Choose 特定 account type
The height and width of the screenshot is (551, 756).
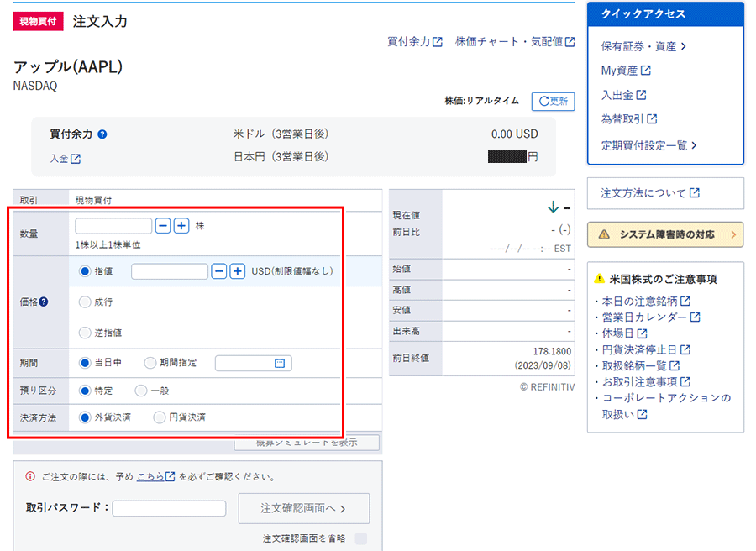pos(85,391)
